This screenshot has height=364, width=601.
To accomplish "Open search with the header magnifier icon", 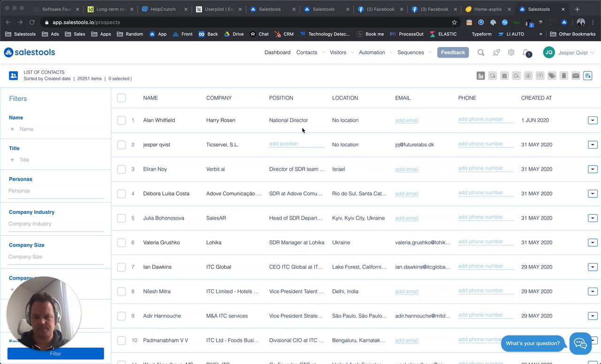I will [x=481, y=53].
